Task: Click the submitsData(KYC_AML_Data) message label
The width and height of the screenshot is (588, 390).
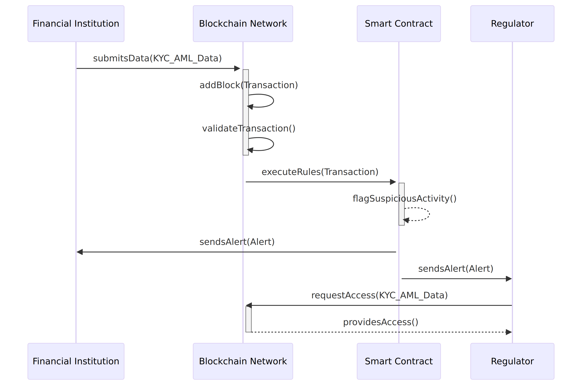Action: 157,58
